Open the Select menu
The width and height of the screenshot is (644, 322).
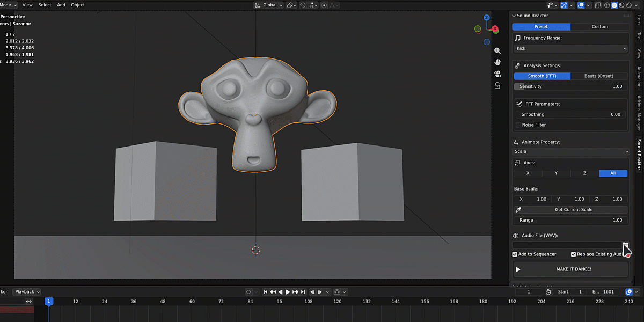click(45, 5)
